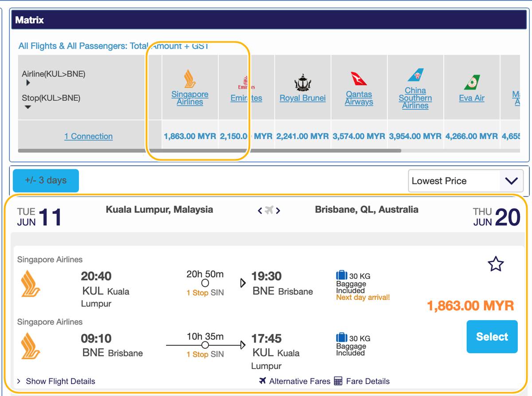This screenshot has height=396, width=532.
Task: Click the Singapore Airlines logo on 20:40 flight
Action: (x=31, y=283)
